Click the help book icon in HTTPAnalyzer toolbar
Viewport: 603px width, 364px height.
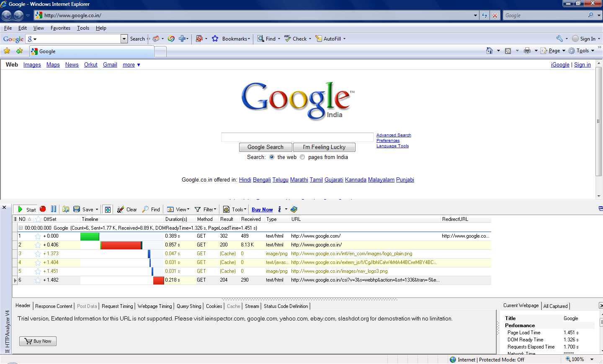tap(294, 209)
